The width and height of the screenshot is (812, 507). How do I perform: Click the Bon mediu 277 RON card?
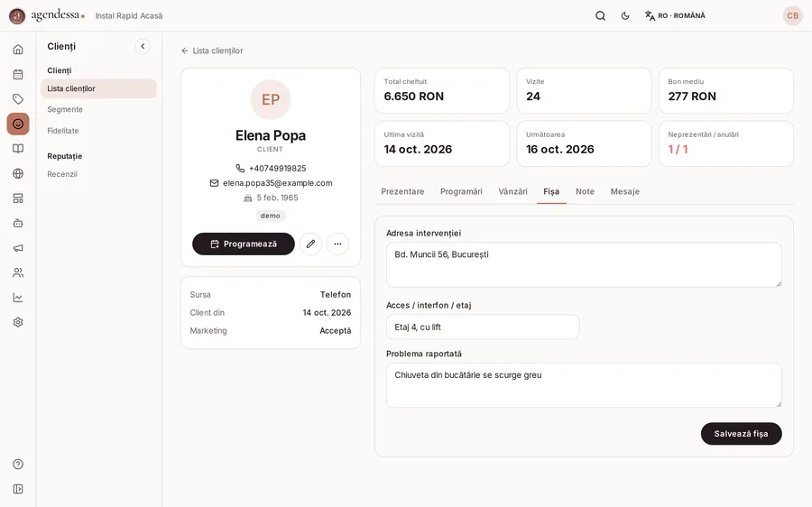point(726,90)
